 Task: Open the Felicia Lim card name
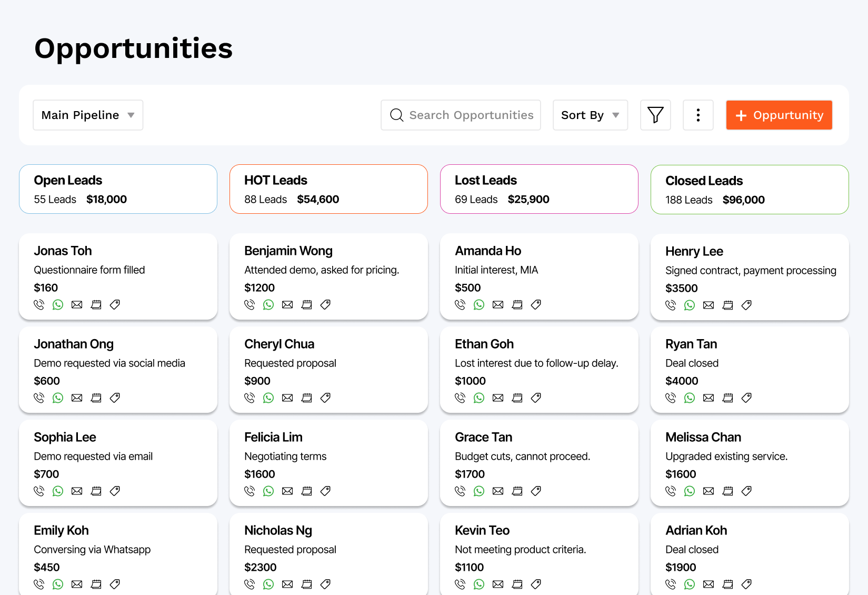pyautogui.click(x=273, y=437)
